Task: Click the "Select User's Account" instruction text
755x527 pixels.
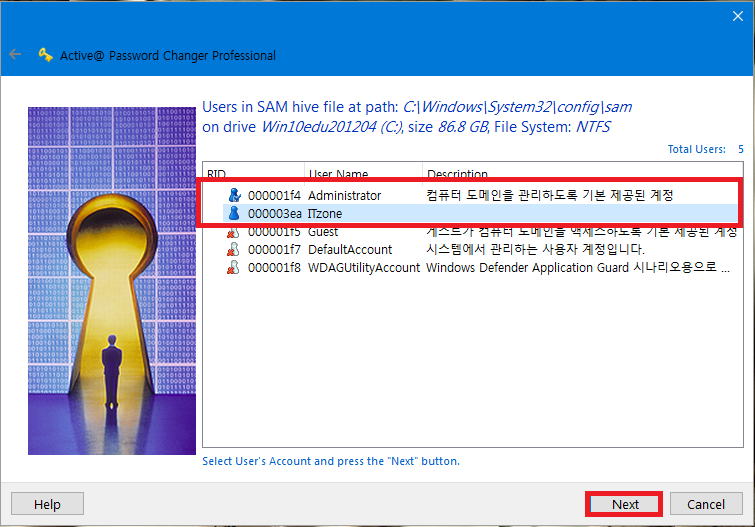Action: pos(331,461)
